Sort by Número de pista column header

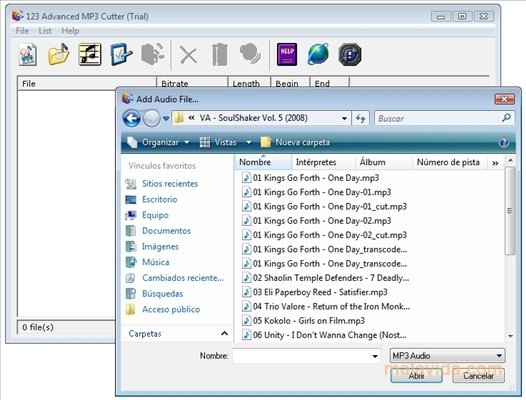pos(449,162)
